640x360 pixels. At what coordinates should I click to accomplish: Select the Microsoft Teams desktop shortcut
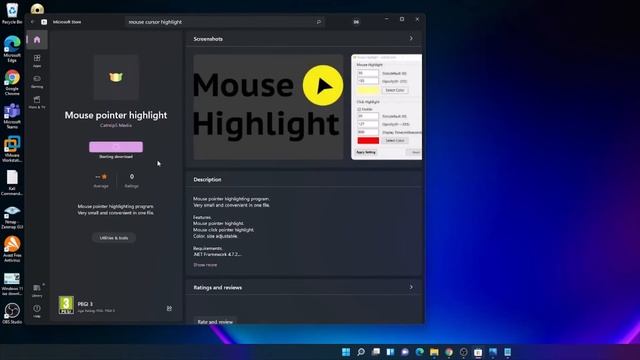tap(12, 116)
